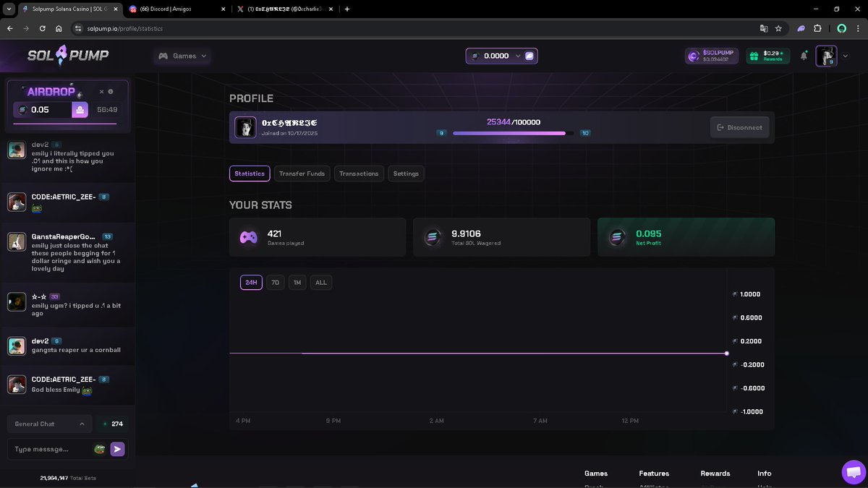Click the $SOLPUMP token price badge
Viewport: 868px width, 488px height.
pyautogui.click(x=712, y=56)
